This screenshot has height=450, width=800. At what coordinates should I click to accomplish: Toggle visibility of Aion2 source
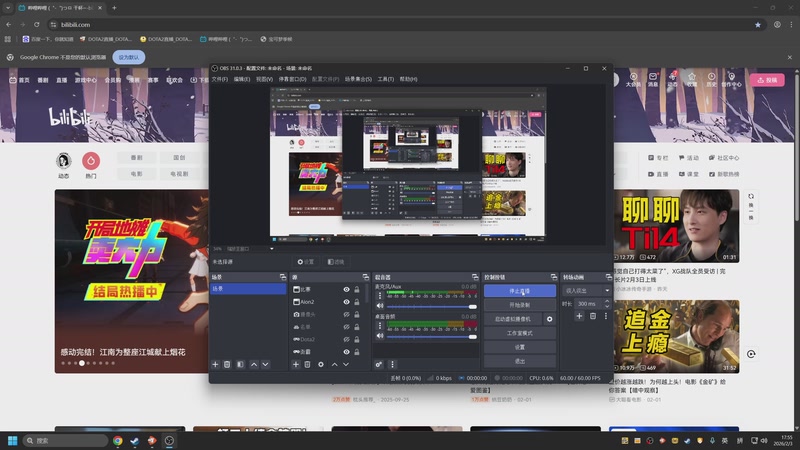coord(346,302)
